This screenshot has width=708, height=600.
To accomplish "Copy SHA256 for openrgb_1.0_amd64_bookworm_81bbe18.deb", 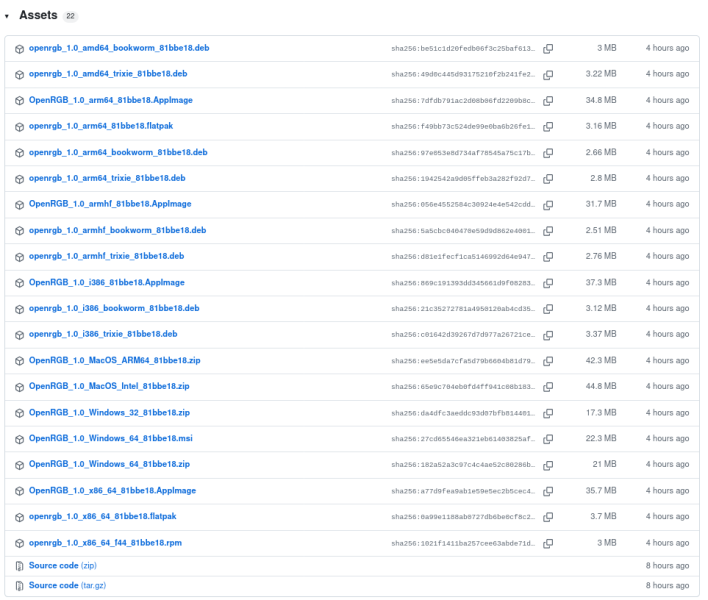I will coord(548,48).
